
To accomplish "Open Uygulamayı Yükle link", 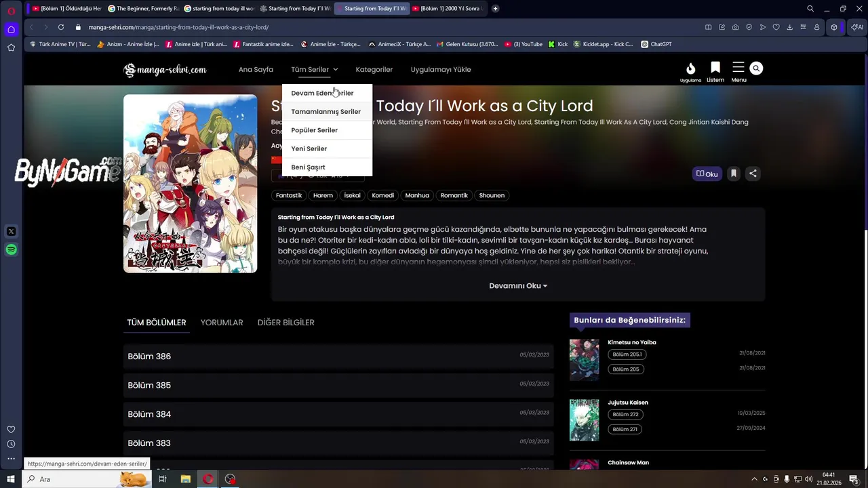I will coord(441,69).
